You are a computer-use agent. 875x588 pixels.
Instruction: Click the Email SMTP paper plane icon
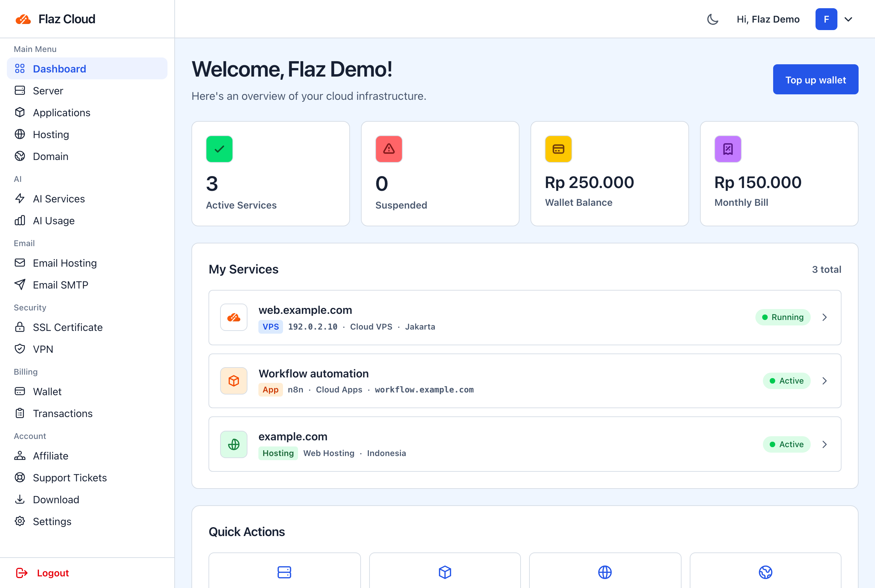[20, 285]
